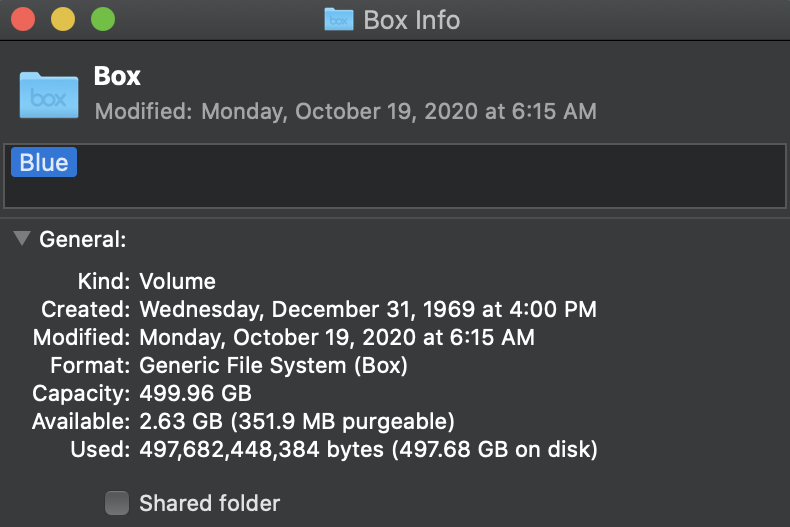Click the Box Info window title text
Viewport: 790px width, 527px height.
[x=411, y=20]
